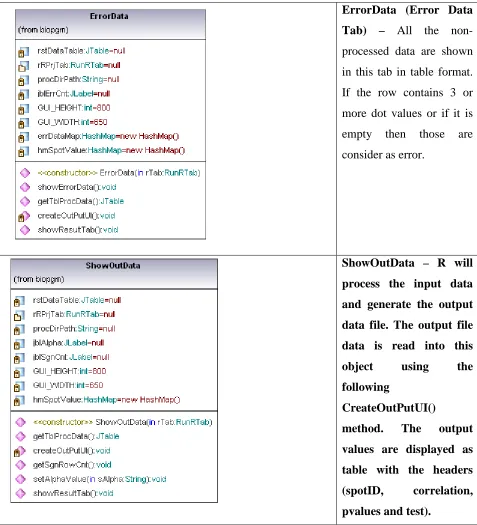
Task: Select the diamond icon beside getSgnRowCnt()
Action: (x=21, y=465)
